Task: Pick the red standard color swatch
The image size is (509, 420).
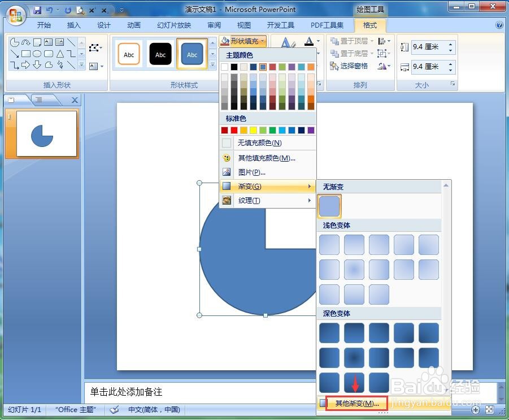Action: [x=234, y=130]
